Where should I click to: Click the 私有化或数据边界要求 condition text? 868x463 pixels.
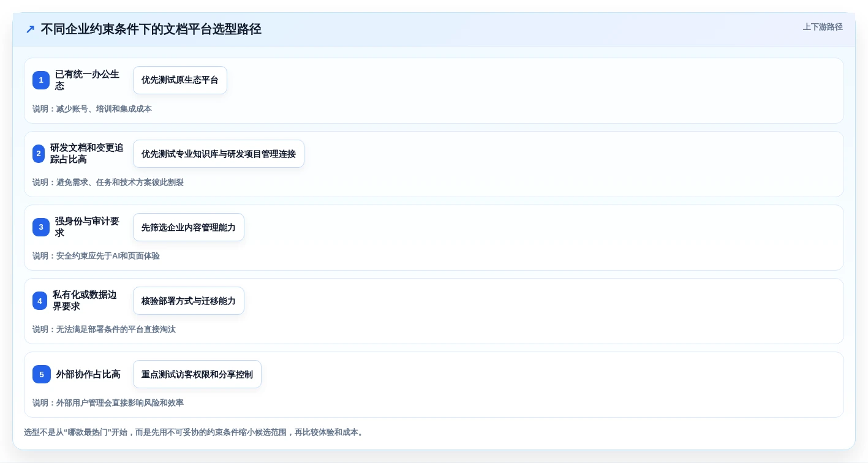point(85,301)
